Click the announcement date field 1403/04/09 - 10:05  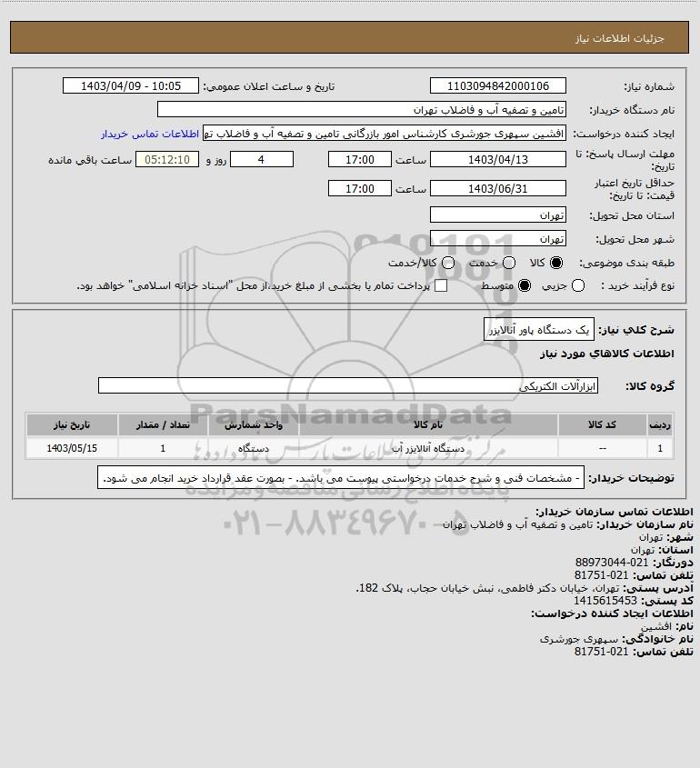pos(131,85)
